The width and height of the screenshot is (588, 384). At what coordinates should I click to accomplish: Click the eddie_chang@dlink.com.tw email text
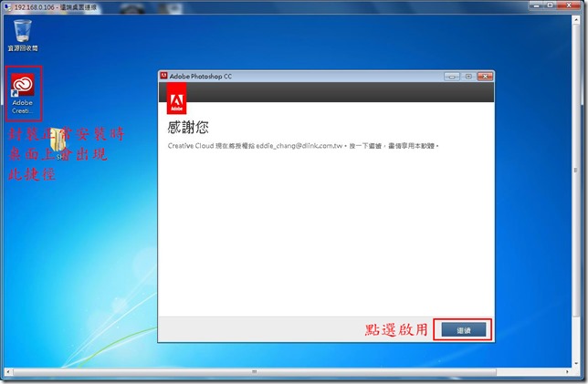299,146
